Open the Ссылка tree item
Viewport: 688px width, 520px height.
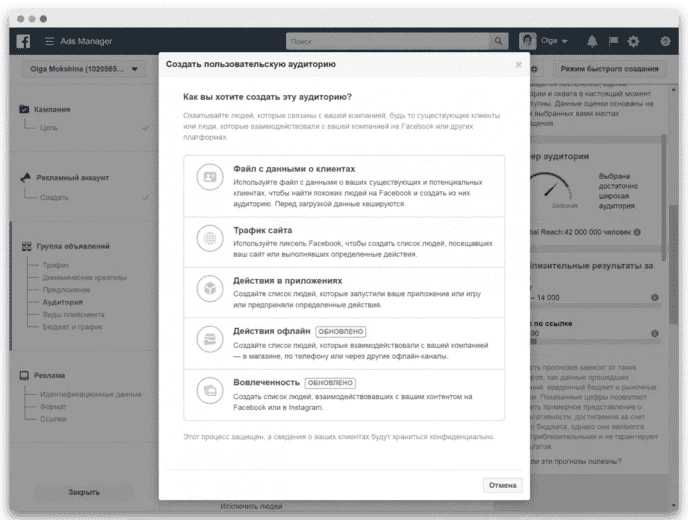pos(53,419)
